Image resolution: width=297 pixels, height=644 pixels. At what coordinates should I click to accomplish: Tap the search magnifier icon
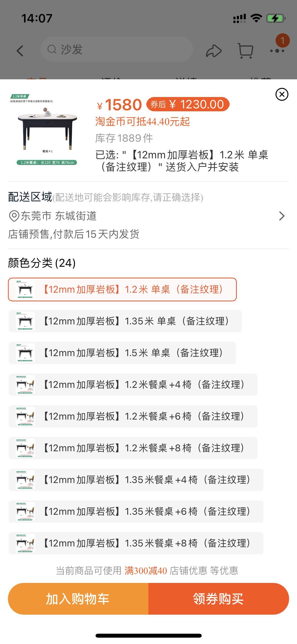(52, 49)
